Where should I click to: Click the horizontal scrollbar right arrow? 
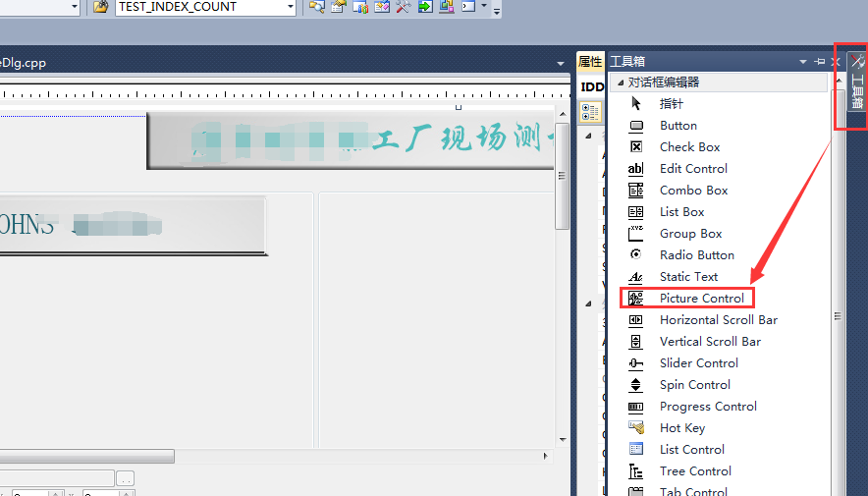pos(545,456)
